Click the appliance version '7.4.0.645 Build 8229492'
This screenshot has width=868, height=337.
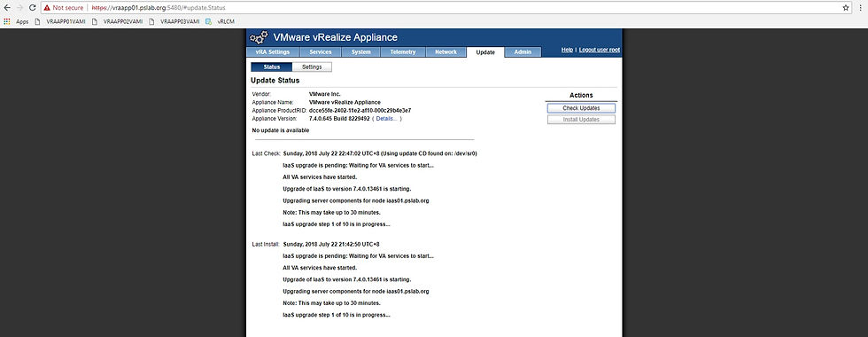(x=339, y=119)
